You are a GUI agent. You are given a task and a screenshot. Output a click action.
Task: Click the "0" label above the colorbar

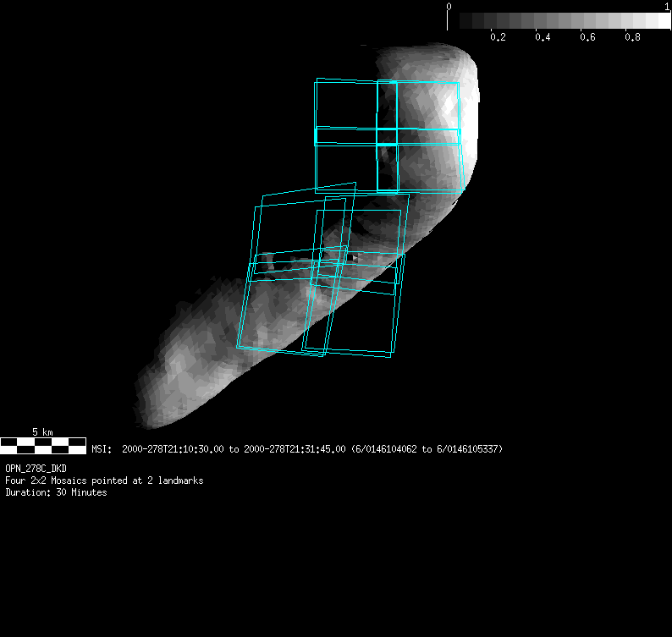click(449, 7)
